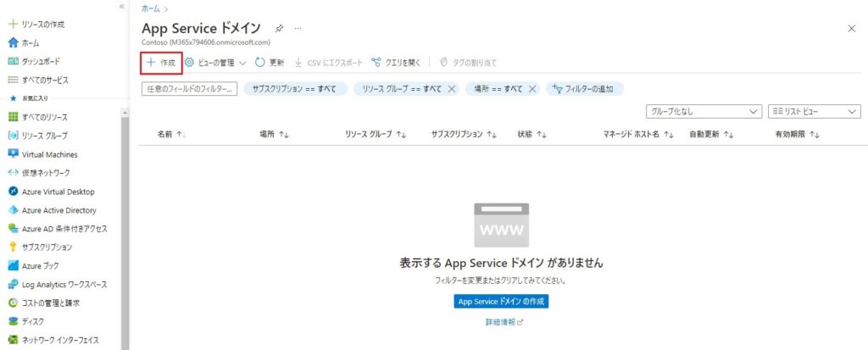
Task: Open ネットワーク インターフェイス icon
Action: (14, 340)
